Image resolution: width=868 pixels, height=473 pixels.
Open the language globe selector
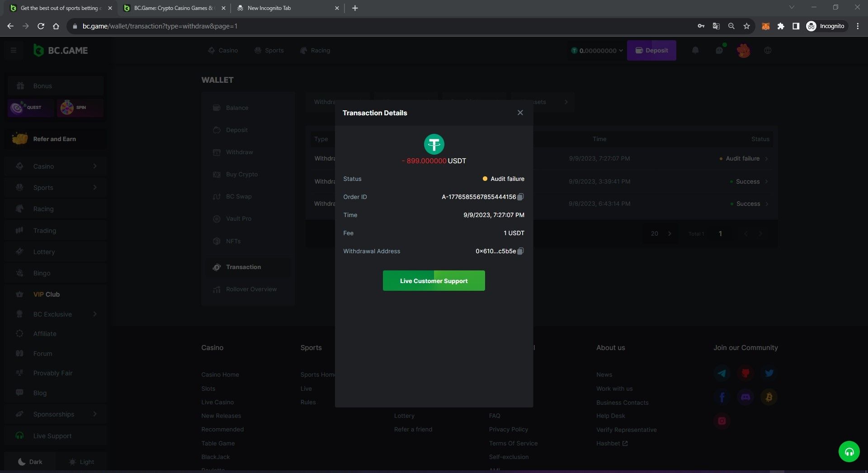(x=768, y=50)
